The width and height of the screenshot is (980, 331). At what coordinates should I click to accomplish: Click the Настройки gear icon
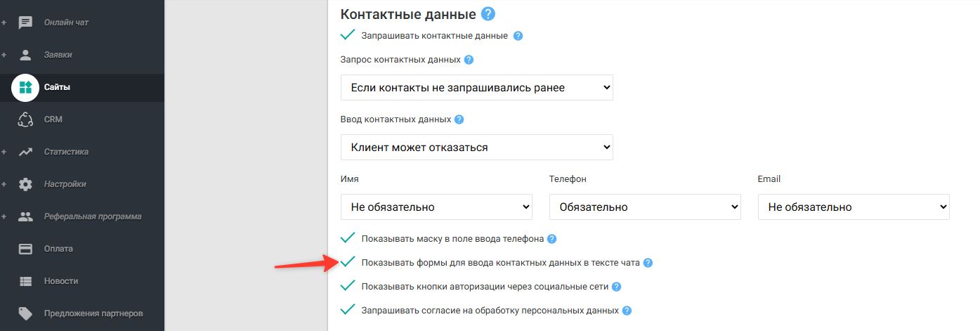[x=25, y=184]
